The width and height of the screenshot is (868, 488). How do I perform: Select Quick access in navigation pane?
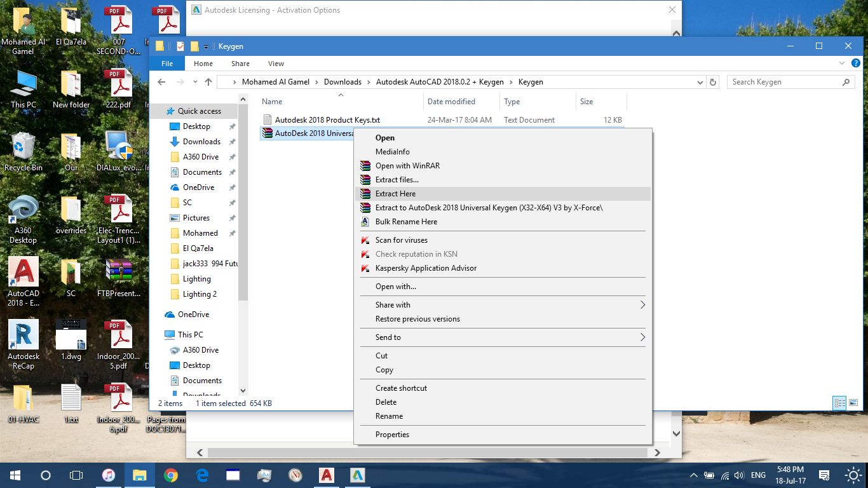pos(194,111)
